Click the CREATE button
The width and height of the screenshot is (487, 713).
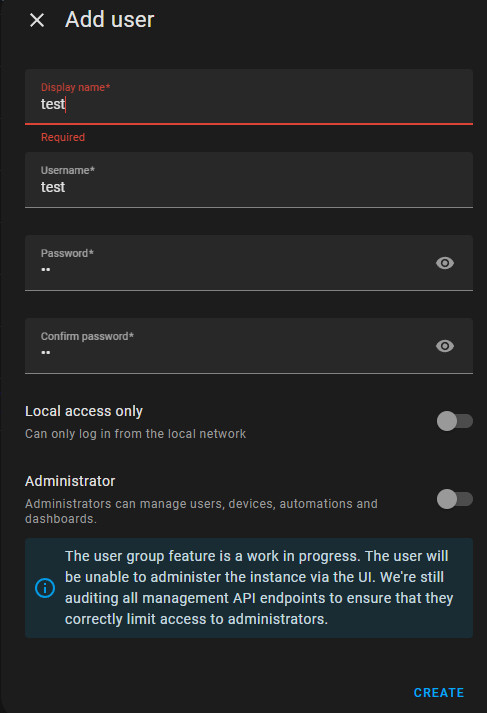point(439,693)
